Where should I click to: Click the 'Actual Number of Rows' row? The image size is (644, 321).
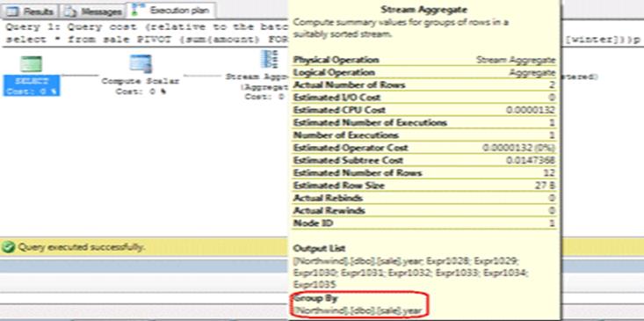[424, 85]
